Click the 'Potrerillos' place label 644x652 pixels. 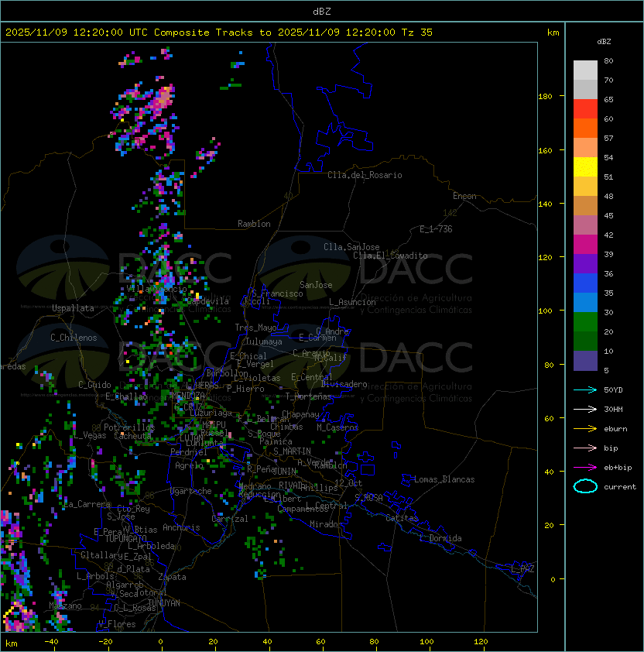[129, 427]
